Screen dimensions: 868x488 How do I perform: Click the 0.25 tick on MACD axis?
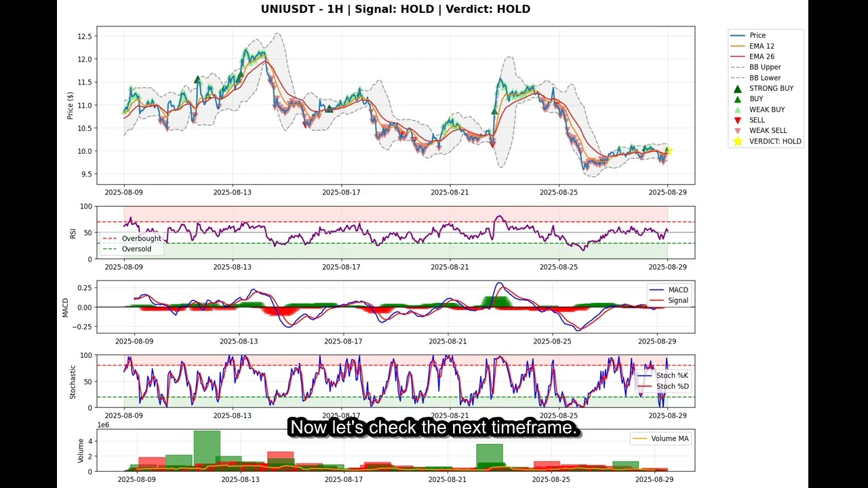pyautogui.click(x=83, y=288)
